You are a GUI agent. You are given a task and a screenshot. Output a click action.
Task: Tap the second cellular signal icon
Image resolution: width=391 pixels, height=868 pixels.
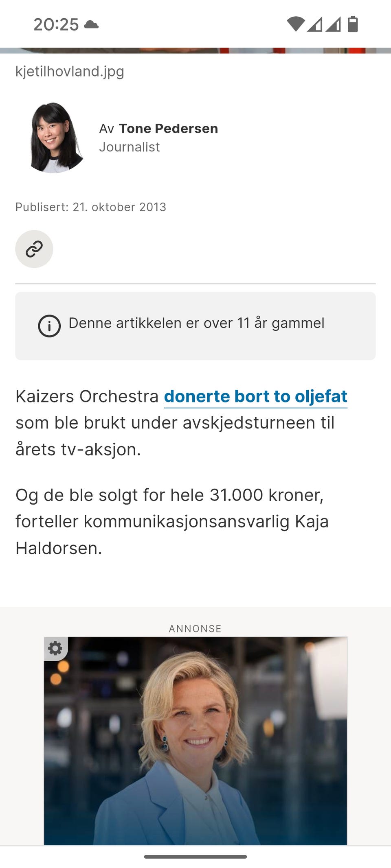(333, 24)
